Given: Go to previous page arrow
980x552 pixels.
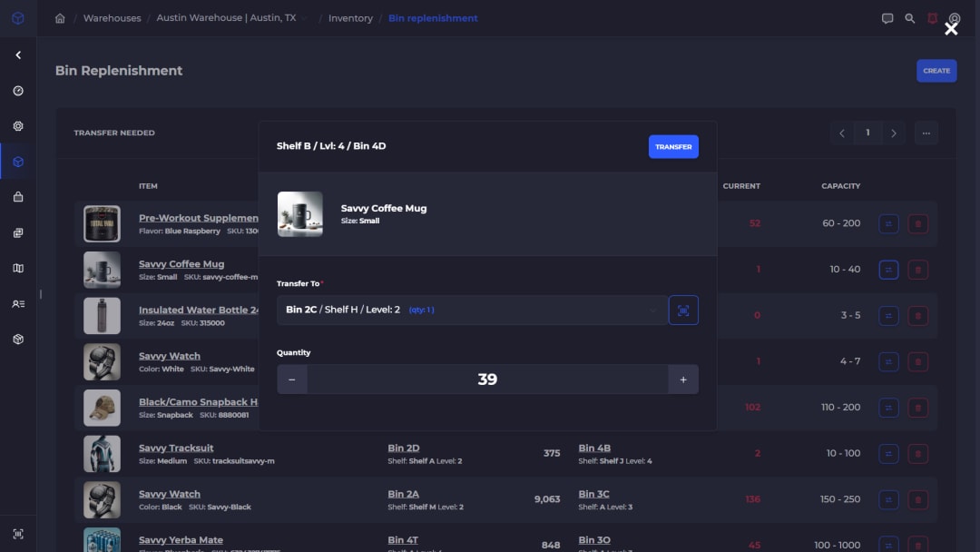Looking at the screenshot, I should click(x=842, y=133).
